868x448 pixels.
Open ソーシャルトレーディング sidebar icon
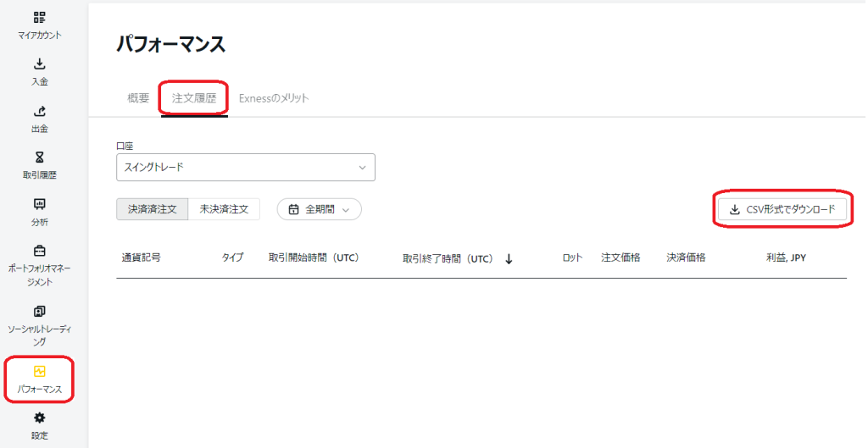click(40, 312)
